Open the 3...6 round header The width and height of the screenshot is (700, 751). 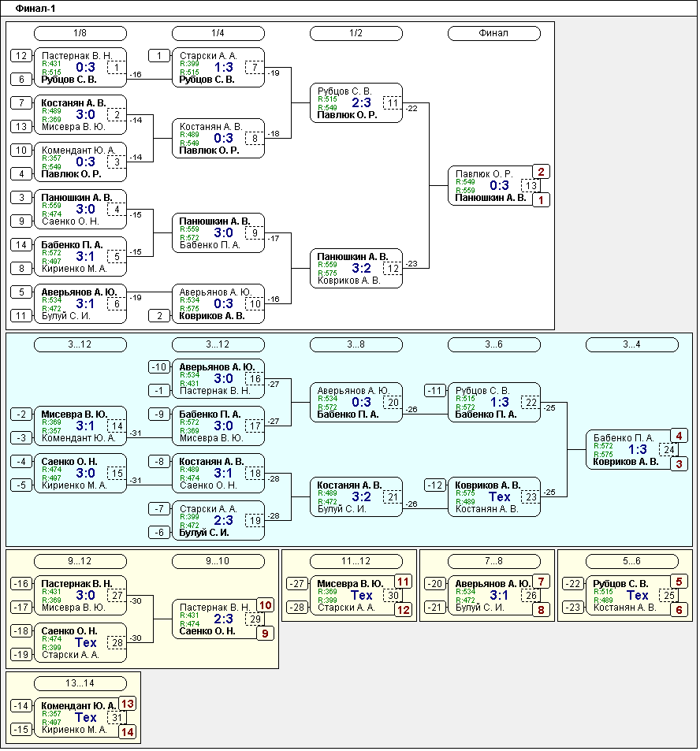click(x=494, y=344)
